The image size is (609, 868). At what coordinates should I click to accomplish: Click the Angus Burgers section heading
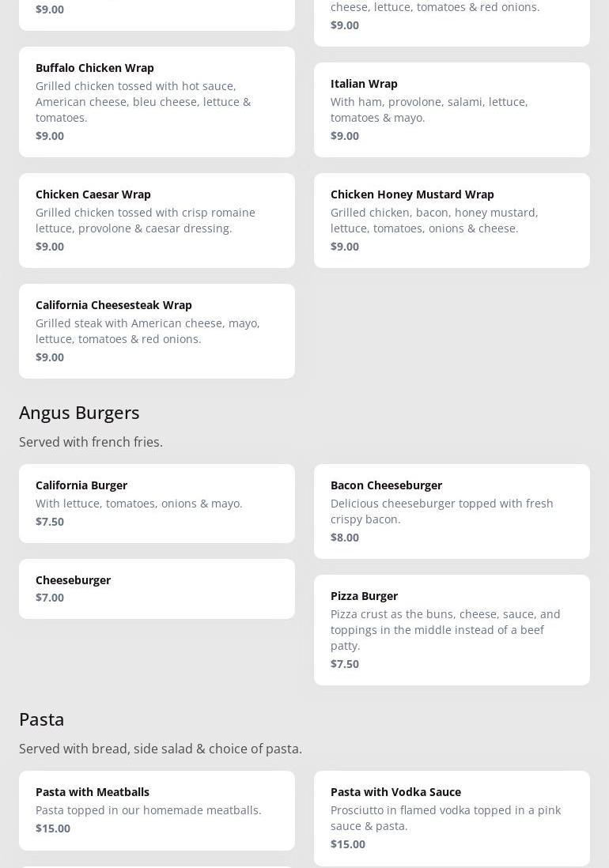coord(79,413)
